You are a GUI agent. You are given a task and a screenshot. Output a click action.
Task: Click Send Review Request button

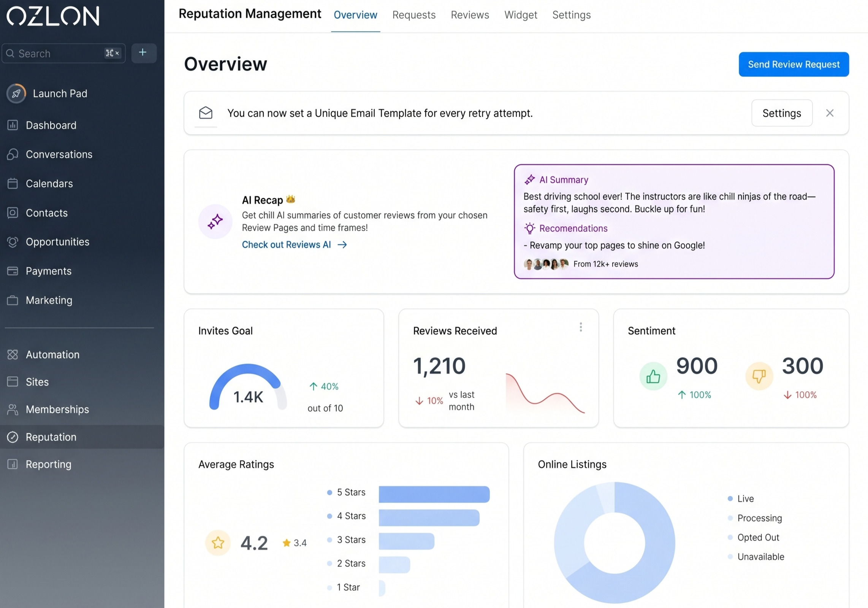[794, 64]
